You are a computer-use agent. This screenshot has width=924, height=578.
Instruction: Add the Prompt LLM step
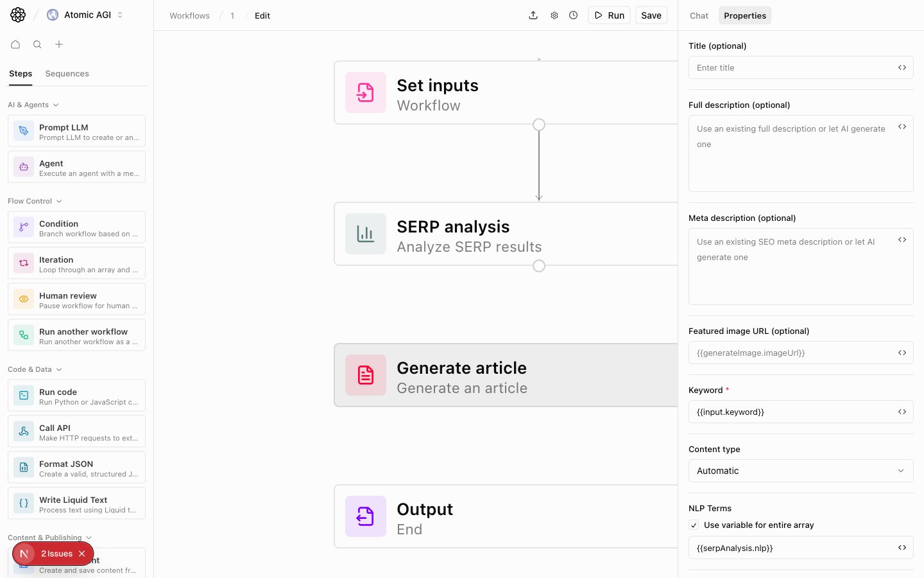tap(76, 131)
